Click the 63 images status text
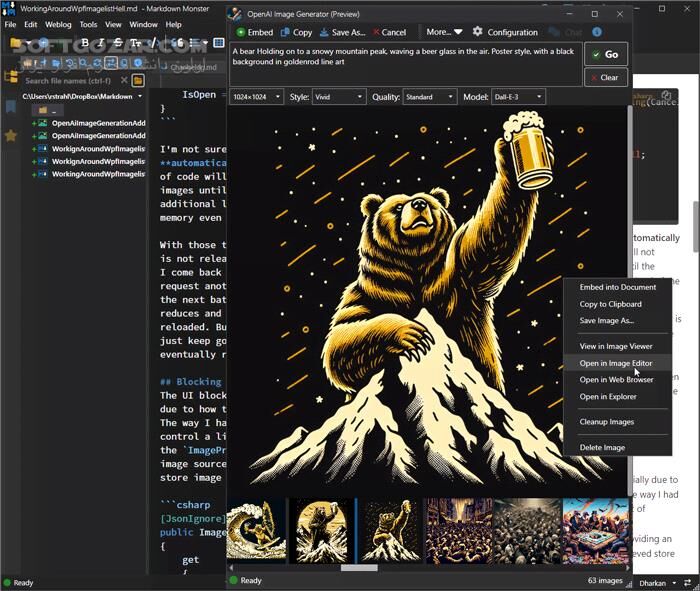This screenshot has height=591, width=700. (x=605, y=580)
